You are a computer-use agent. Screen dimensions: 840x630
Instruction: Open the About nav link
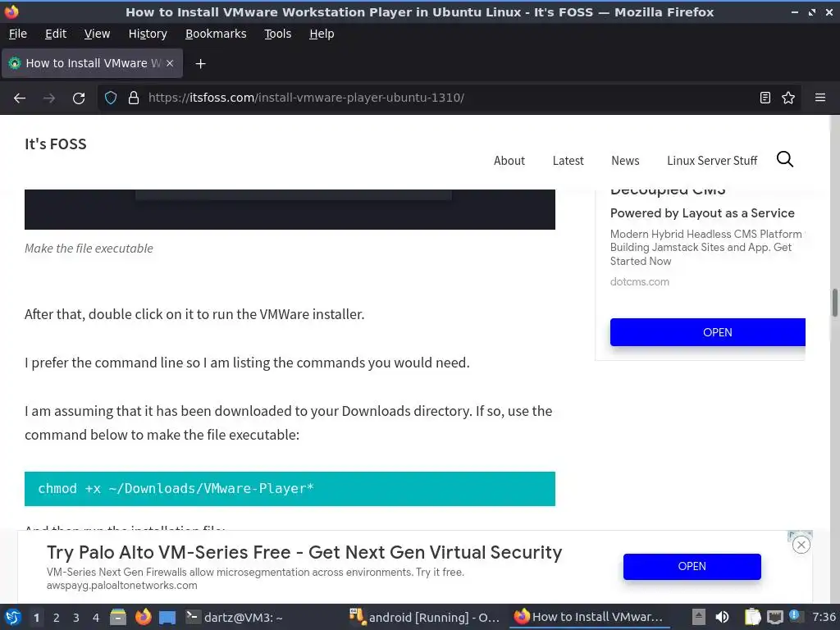(509, 161)
